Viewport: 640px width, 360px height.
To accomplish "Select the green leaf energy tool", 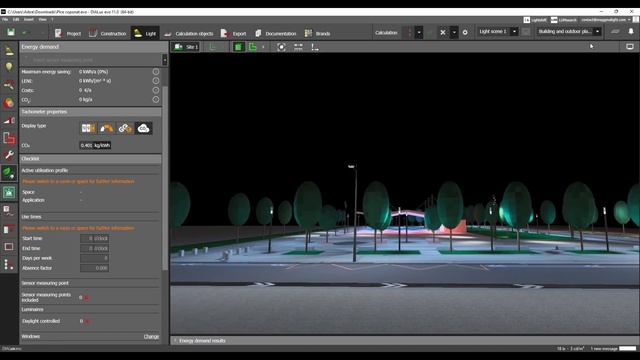I will (9, 173).
